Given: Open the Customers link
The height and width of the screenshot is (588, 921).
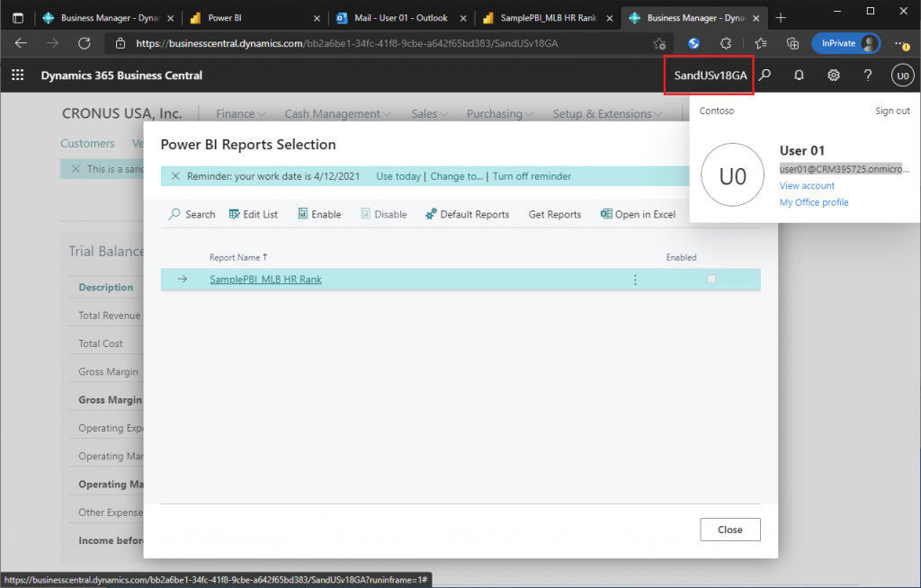Looking at the screenshot, I should 87,143.
